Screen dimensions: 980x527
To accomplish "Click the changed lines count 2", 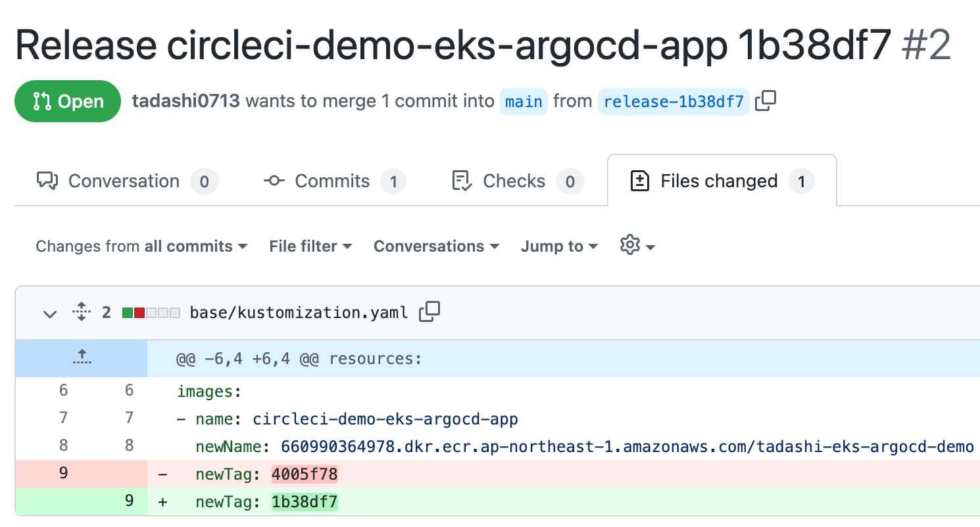I will coord(107,312).
